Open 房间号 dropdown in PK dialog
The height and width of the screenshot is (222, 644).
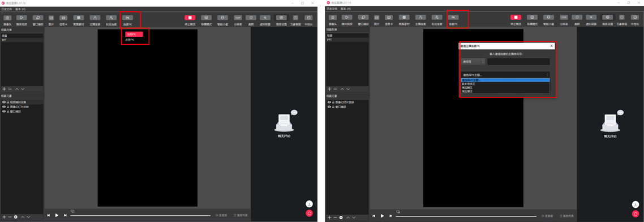[473, 61]
